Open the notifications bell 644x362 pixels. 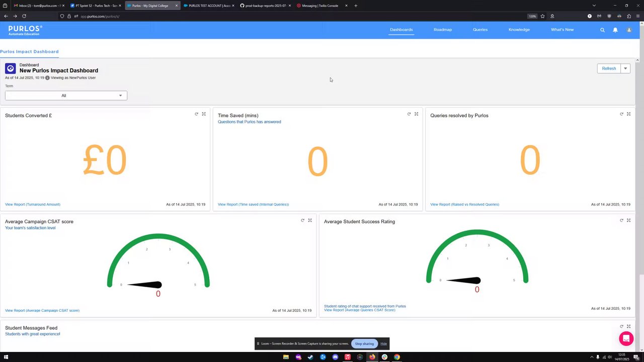[x=615, y=30]
